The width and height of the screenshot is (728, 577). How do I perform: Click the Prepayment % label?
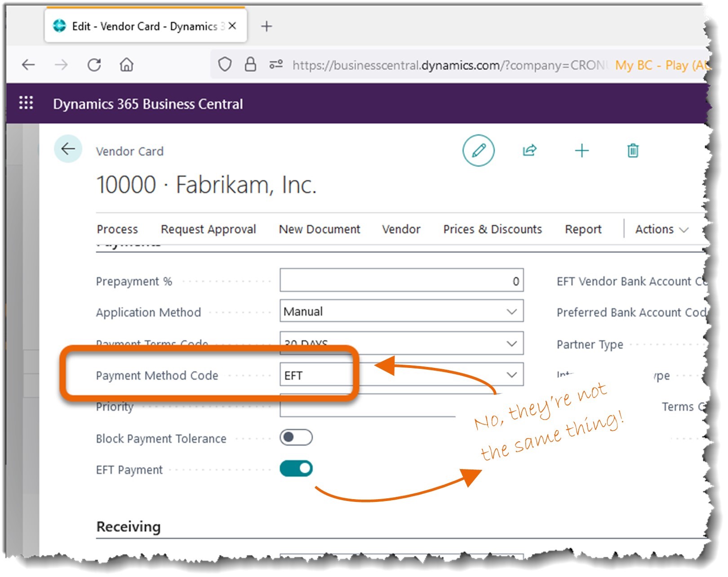134,282
